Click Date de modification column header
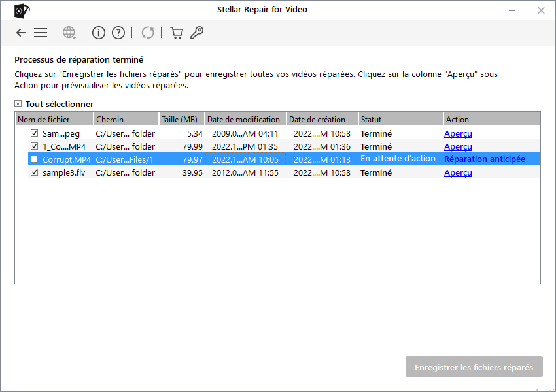556x392 pixels. point(245,120)
